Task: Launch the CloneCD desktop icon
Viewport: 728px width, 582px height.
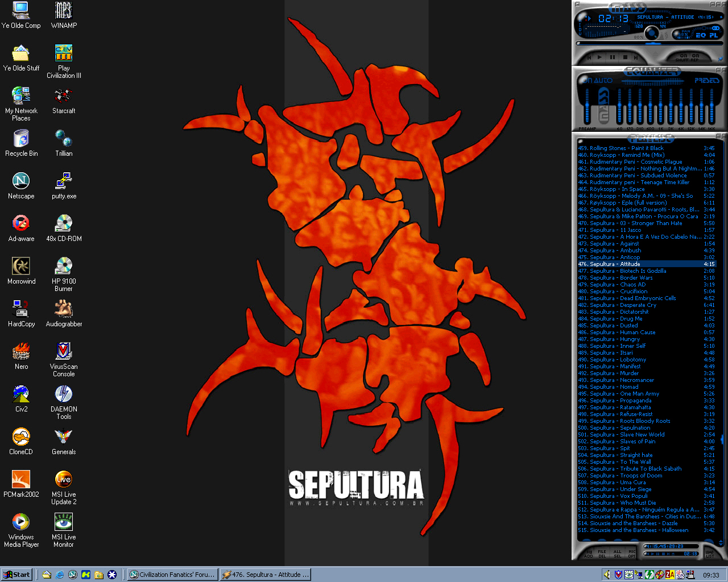Action: 21,441
